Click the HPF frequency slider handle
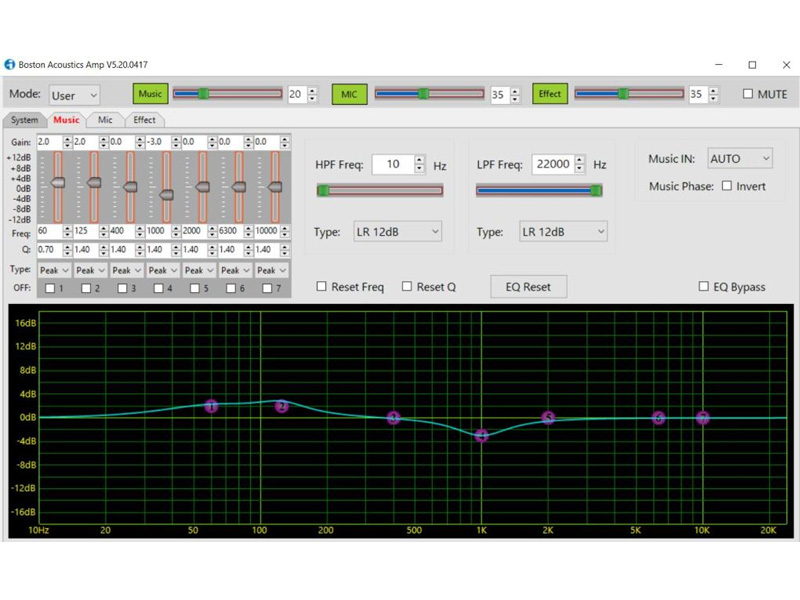This screenshot has width=800, height=600. point(323,191)
